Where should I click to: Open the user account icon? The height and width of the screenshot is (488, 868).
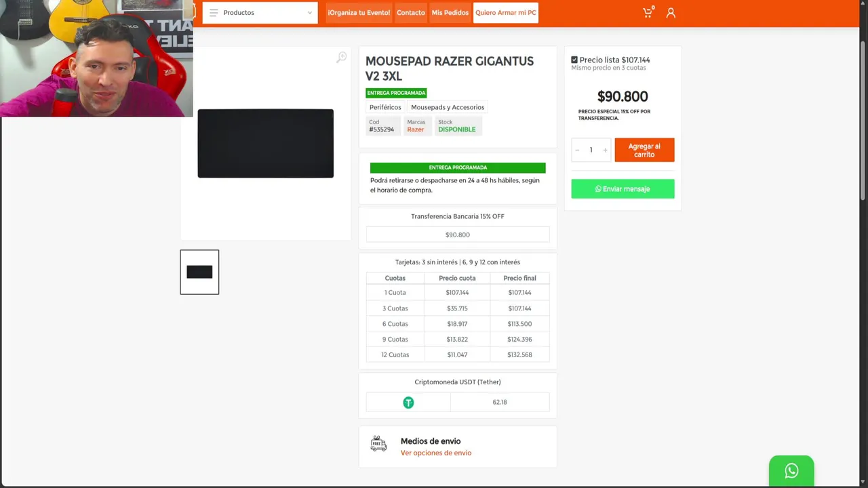pyautogui.click(x=671, y=13)
